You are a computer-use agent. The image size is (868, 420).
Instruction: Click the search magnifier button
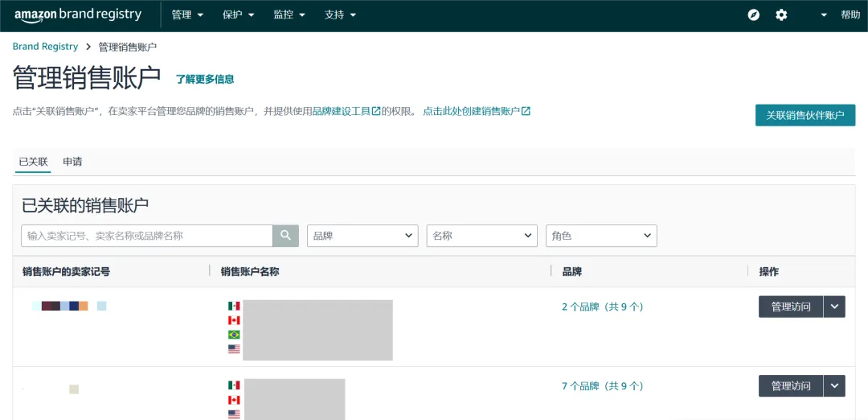[285, 236]
